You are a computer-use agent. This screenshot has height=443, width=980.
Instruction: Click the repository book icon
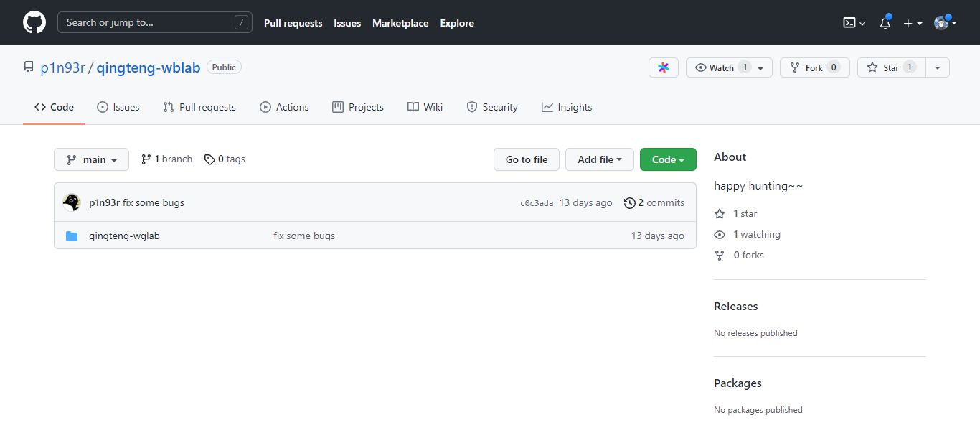29,67
